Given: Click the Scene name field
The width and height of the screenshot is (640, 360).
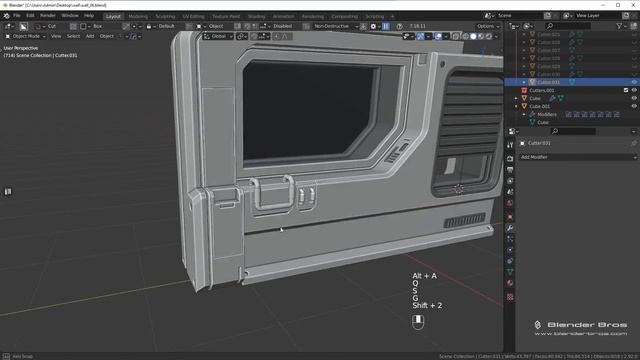Looking at the screenshot, I should (519, 16).
